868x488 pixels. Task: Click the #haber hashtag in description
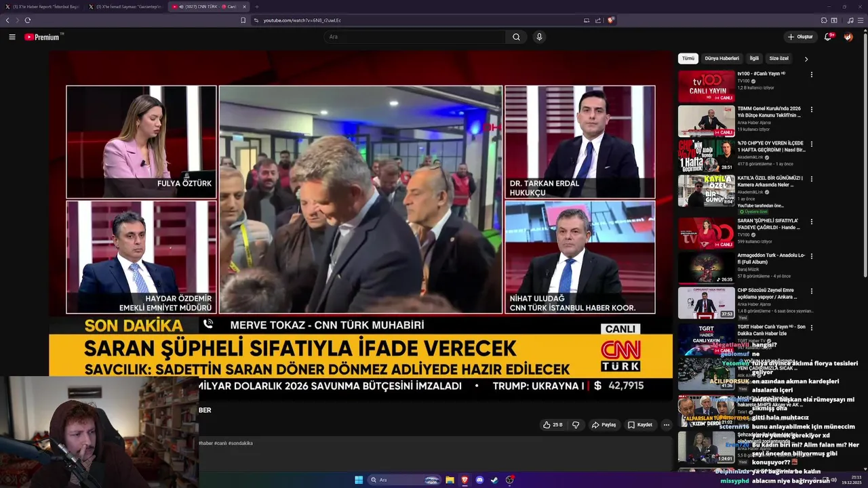(x=205, y=443)
